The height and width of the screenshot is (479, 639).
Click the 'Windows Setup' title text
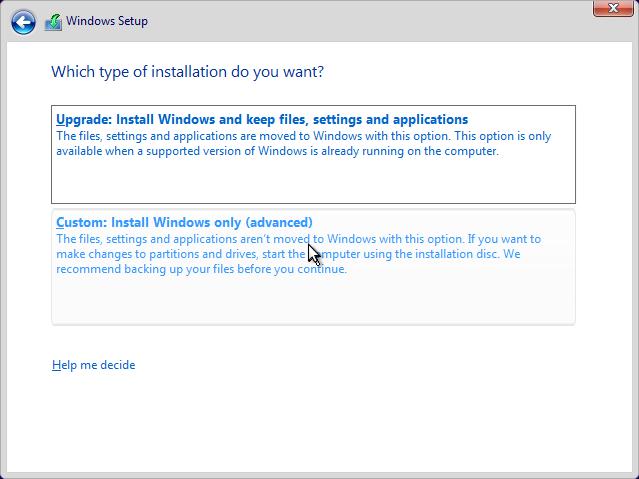pos(107,21)
